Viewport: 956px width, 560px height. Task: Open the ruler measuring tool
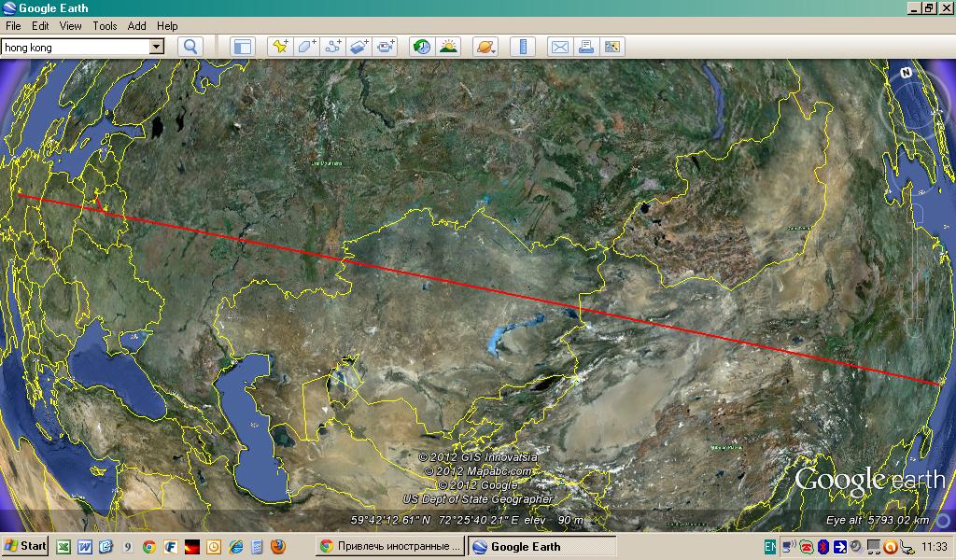[x=523, y=47]
